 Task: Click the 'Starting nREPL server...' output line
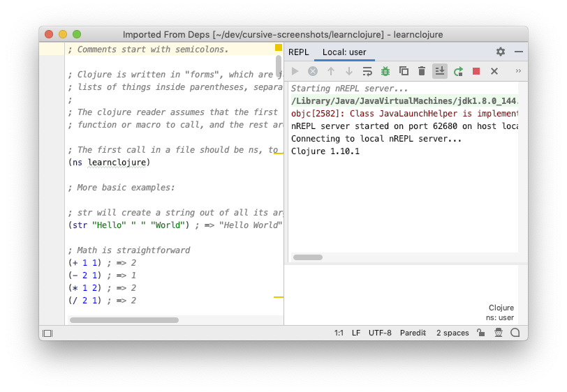(349, 88)
